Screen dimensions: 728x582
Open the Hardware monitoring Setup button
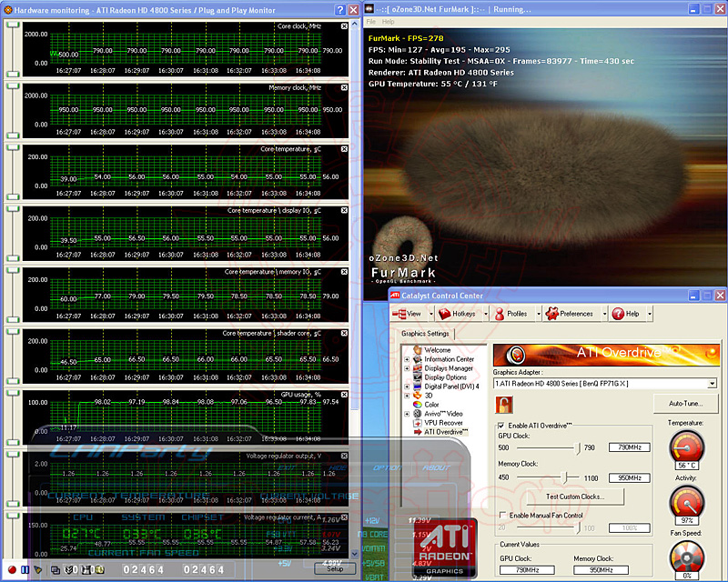tap(335, 568)
